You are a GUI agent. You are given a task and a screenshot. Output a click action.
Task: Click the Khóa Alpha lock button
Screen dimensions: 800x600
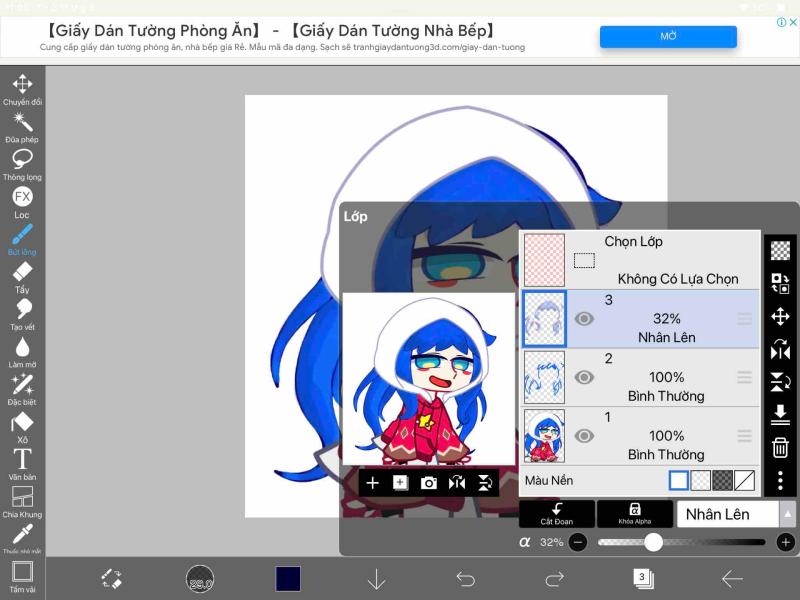click(634, 514)
